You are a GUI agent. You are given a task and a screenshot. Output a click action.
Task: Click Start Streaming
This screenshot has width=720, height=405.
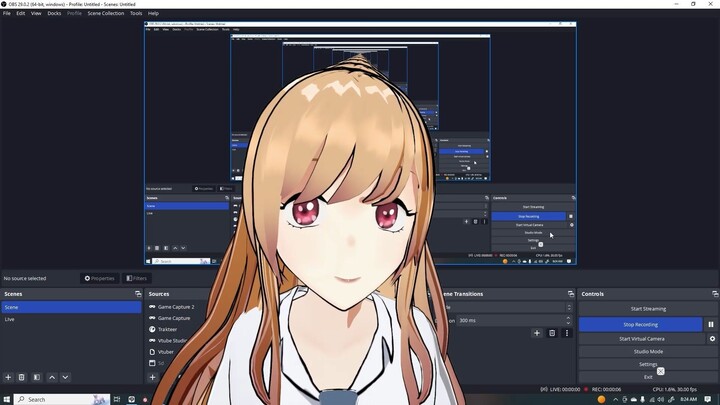(648, 309)
